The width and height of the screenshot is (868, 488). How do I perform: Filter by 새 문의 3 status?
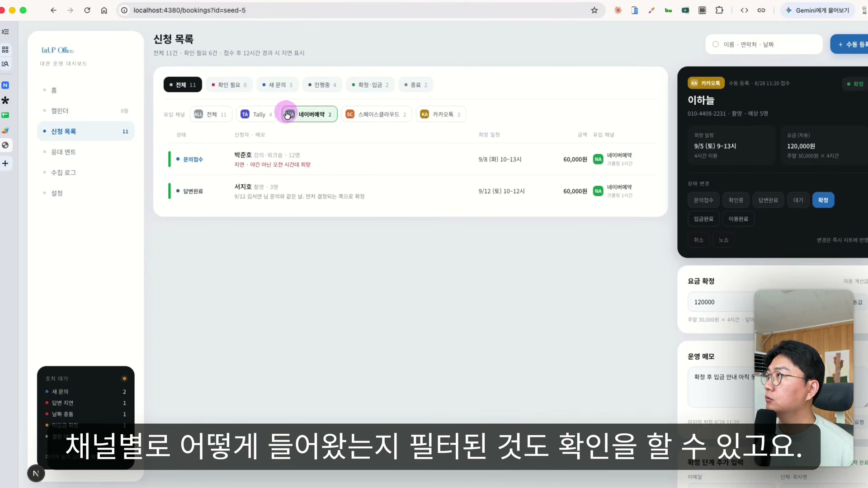(x=278, y=84)
